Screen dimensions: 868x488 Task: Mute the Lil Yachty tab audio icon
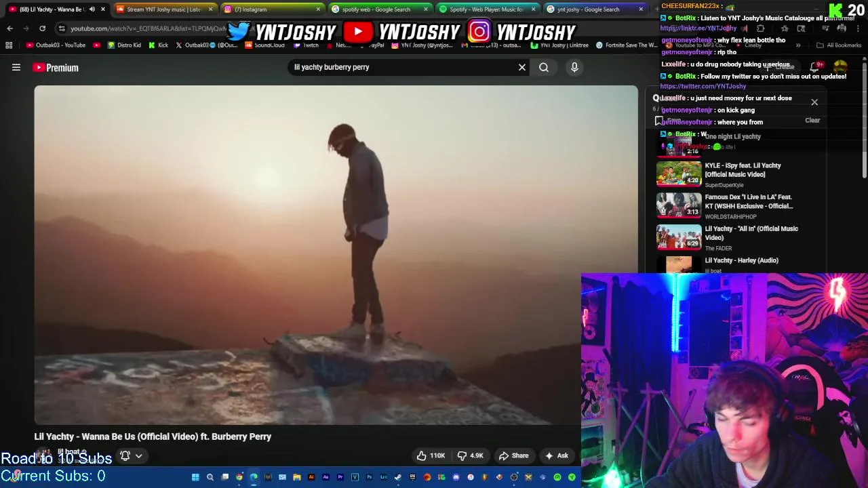(92, 9)
